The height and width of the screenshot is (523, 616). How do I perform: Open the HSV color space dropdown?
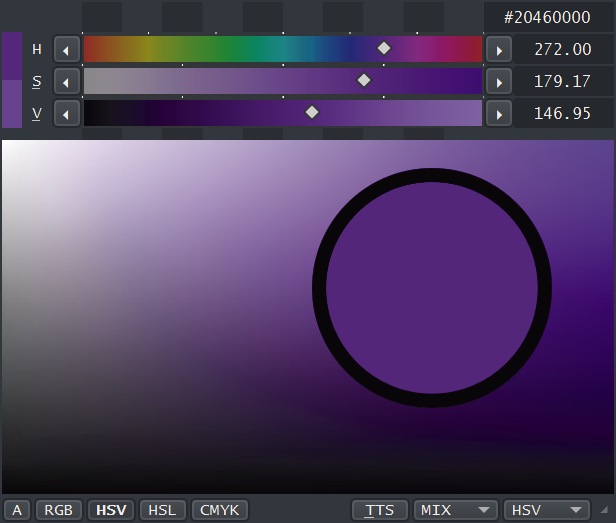[x=547, y=510]
